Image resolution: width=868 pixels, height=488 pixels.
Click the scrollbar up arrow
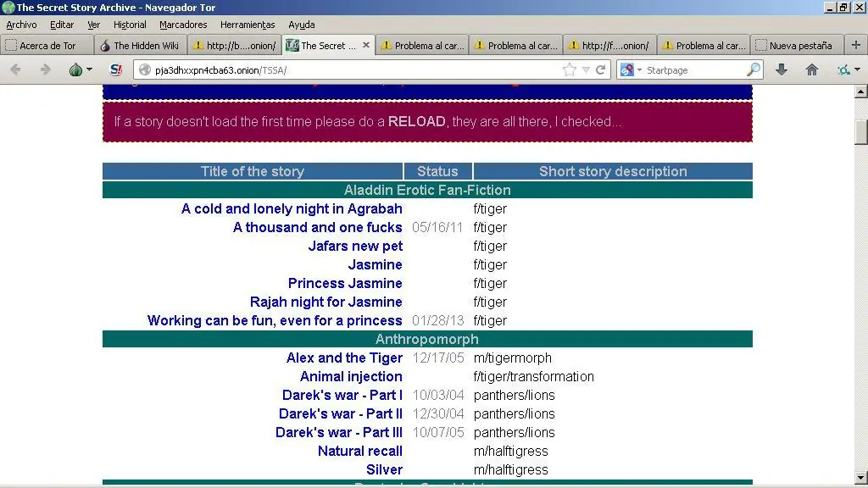pos(861,91)
